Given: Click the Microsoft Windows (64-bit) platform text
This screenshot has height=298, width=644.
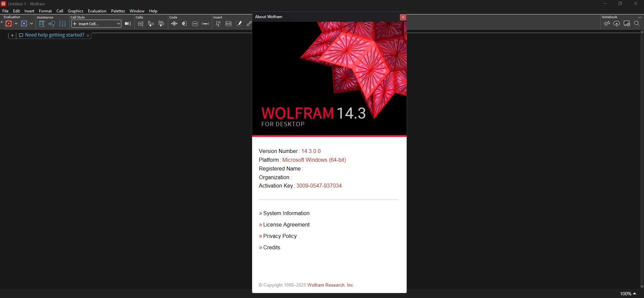Looking at the screenshot, I should pos(314,160).
